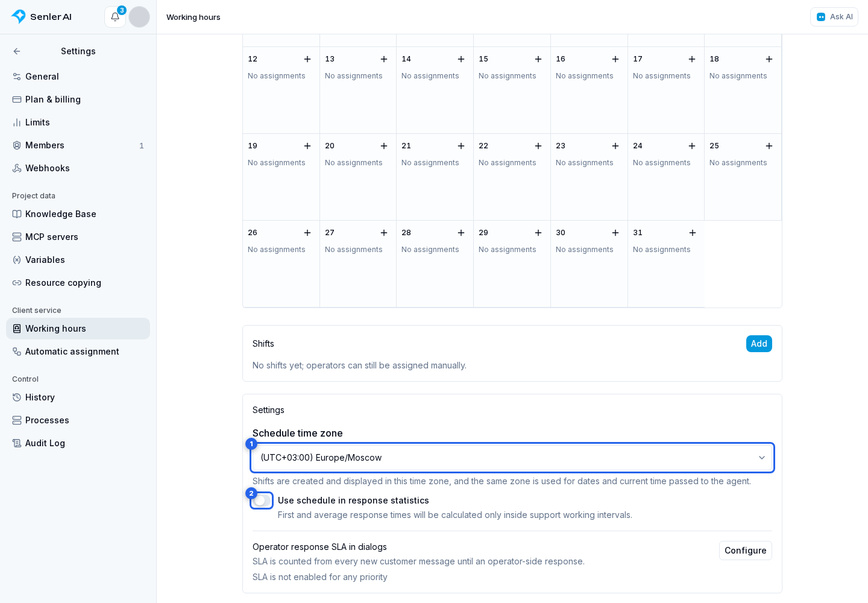
Task: Open Plan & billing page
Action: (78, 99)
